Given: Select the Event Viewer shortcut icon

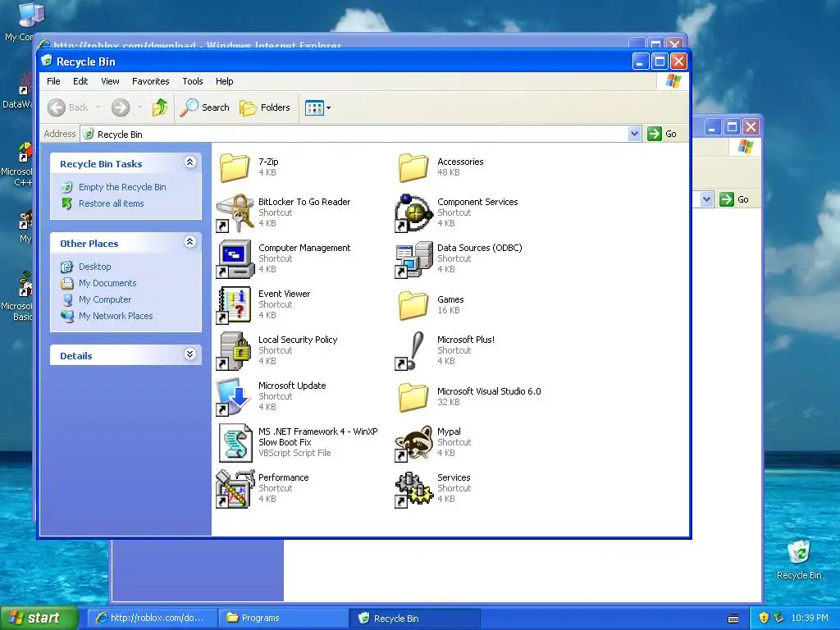Looking at the screenshot, I should click(x=235, y=305).
